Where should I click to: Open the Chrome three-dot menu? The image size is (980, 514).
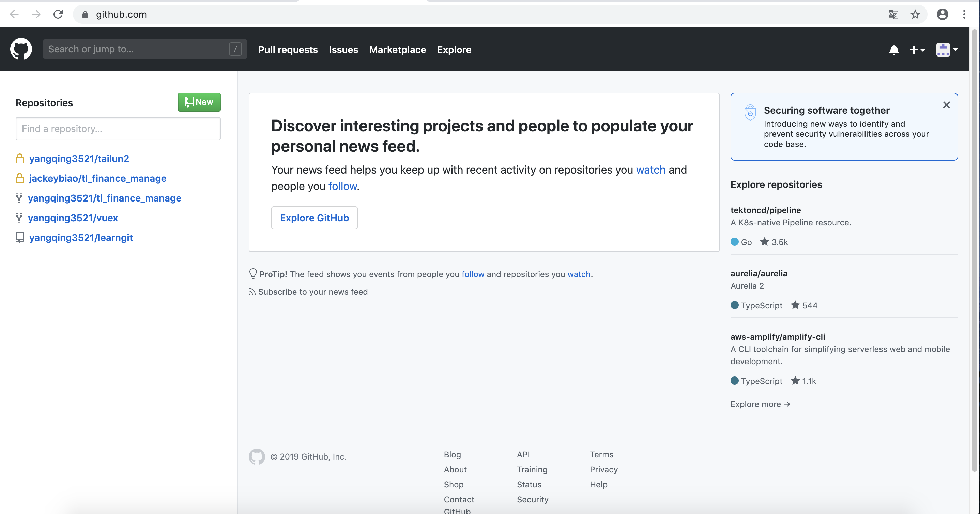964,14
